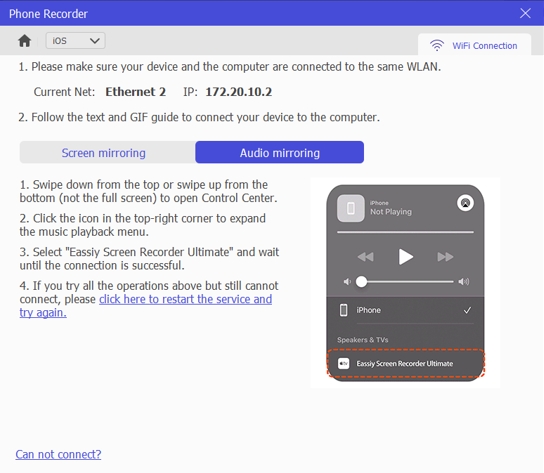The image size is (544, 473).
Task: Select the Audio mirroring tab
Action: [x=279, y=153]
